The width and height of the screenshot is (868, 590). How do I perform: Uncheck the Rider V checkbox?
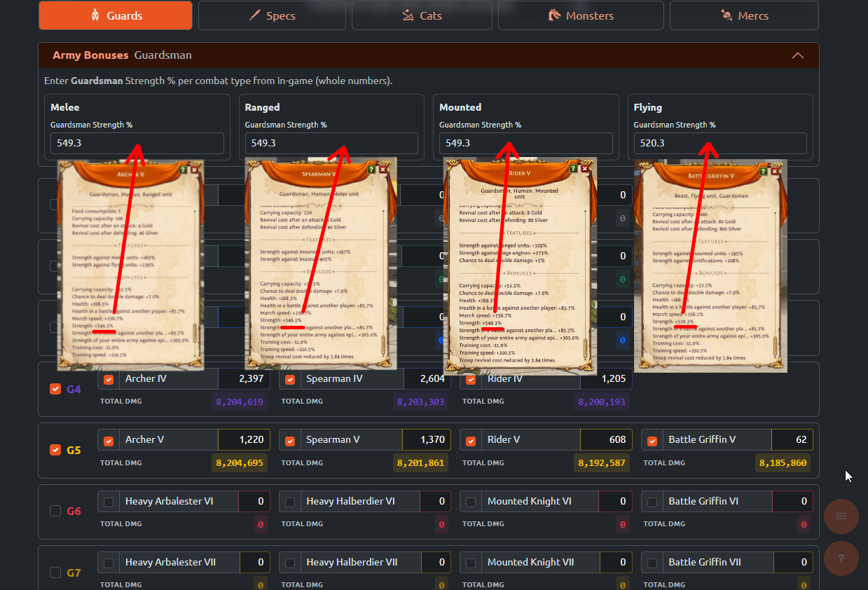tap(471, 441)
